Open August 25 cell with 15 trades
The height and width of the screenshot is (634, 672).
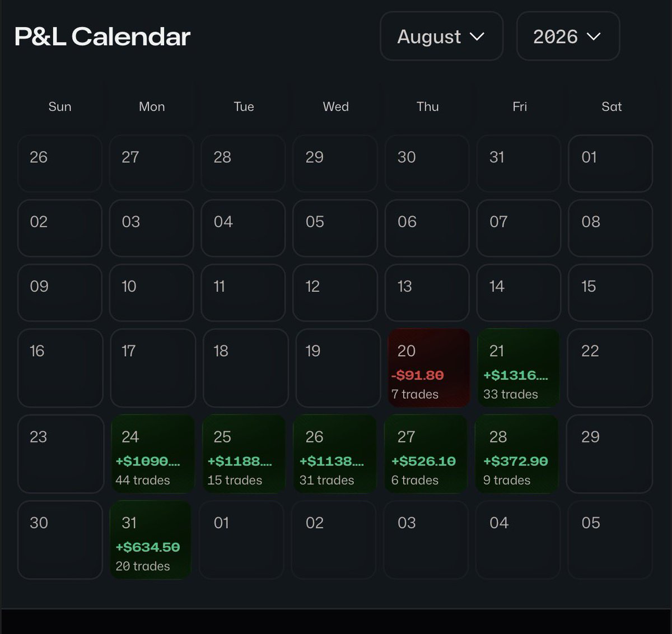click(x=244, y=454)
